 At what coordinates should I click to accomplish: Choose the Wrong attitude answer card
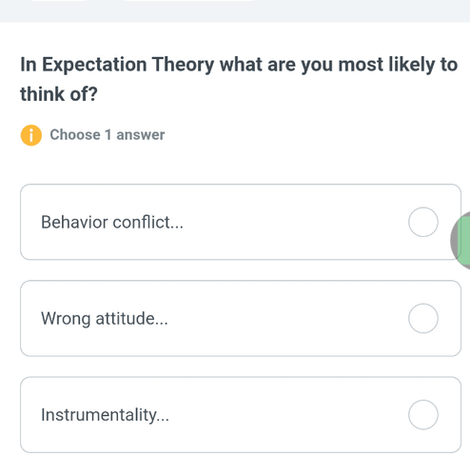pos(241,318)
